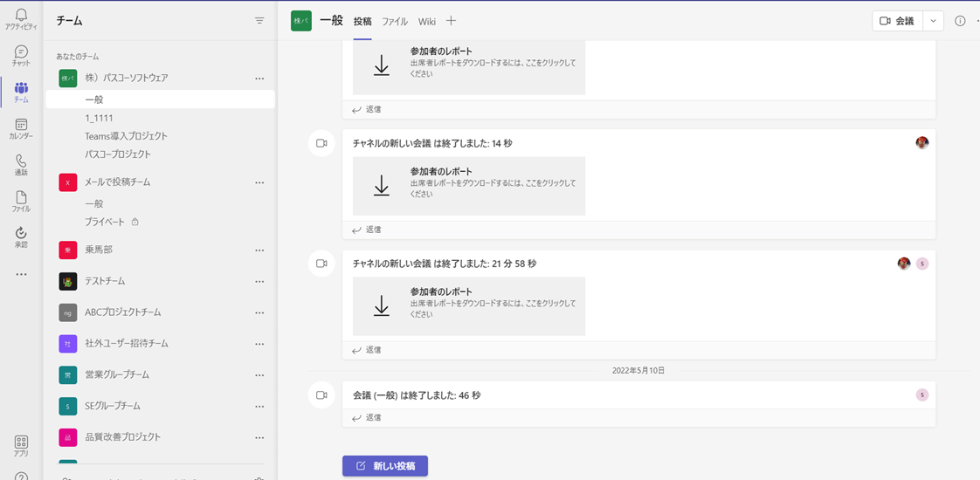Reply to the 46 秒 meeting post
The height and width of the screenshot is (480, 980).
click(x=367, y=417)
